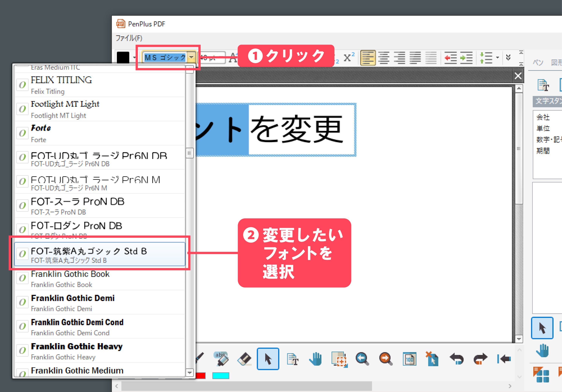Select the eraser tool
Screen dimensions: 562x392
tap(244, 359)
